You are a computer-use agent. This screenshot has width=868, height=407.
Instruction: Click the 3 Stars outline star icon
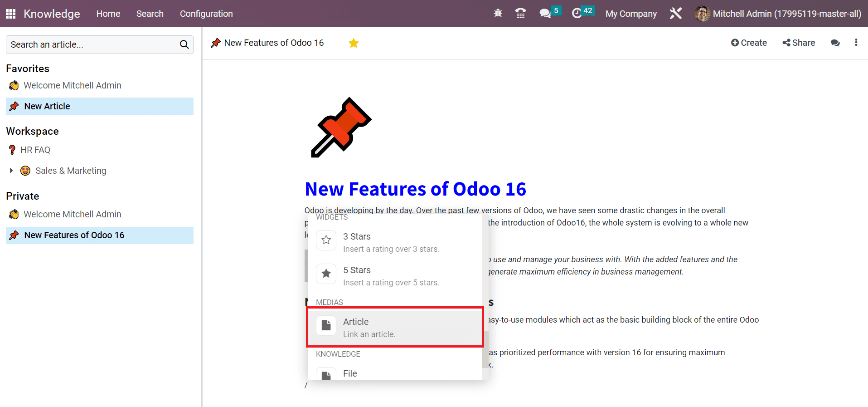pos(326,240)
